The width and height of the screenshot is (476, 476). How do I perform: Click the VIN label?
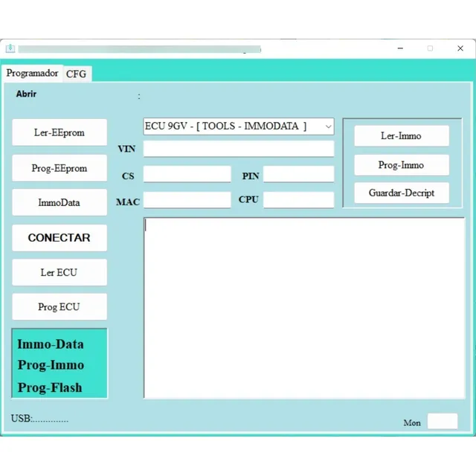[x=126, y=149]
